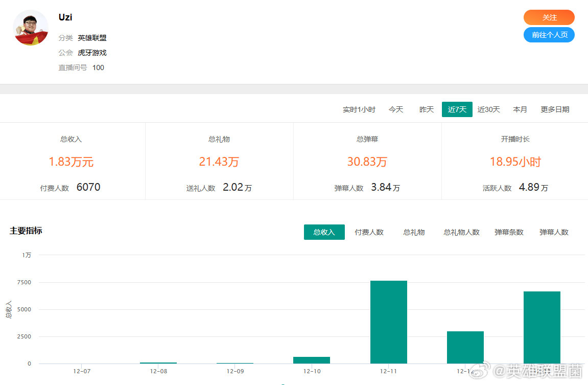Switch chart metric to 付费人数
Screen dimensions: 588x385
(369, 232)
